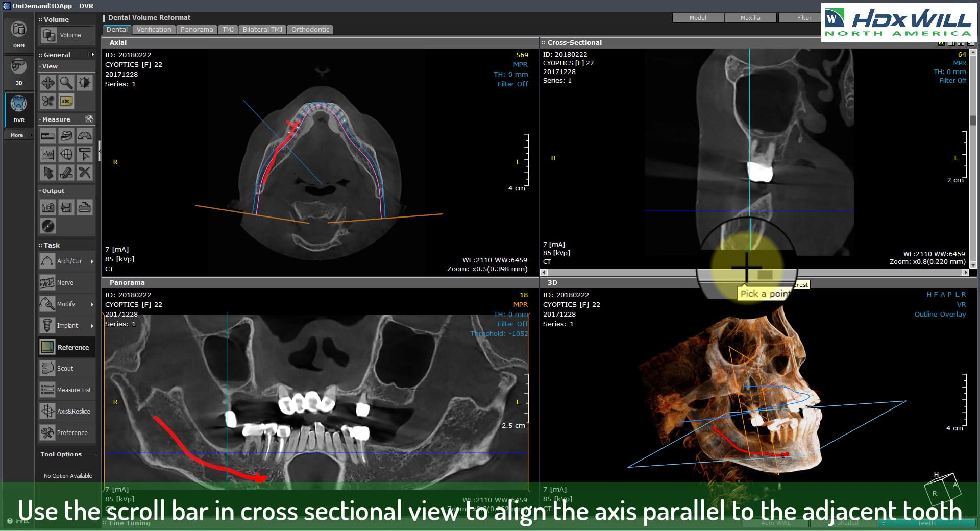Click 'MPR' label in the Panorama view

520,305
